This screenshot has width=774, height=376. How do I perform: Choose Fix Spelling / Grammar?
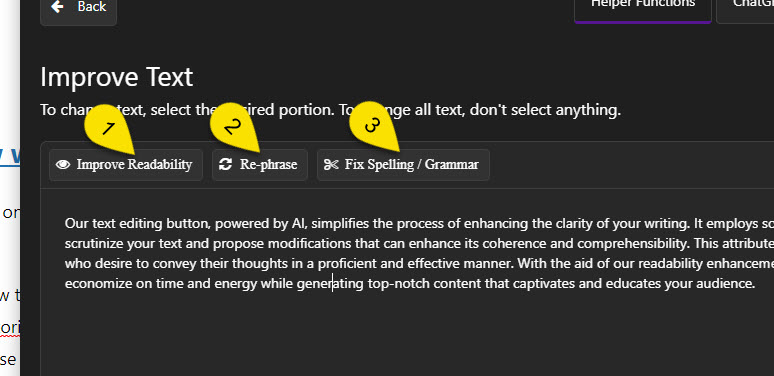(x=403, y=165)
